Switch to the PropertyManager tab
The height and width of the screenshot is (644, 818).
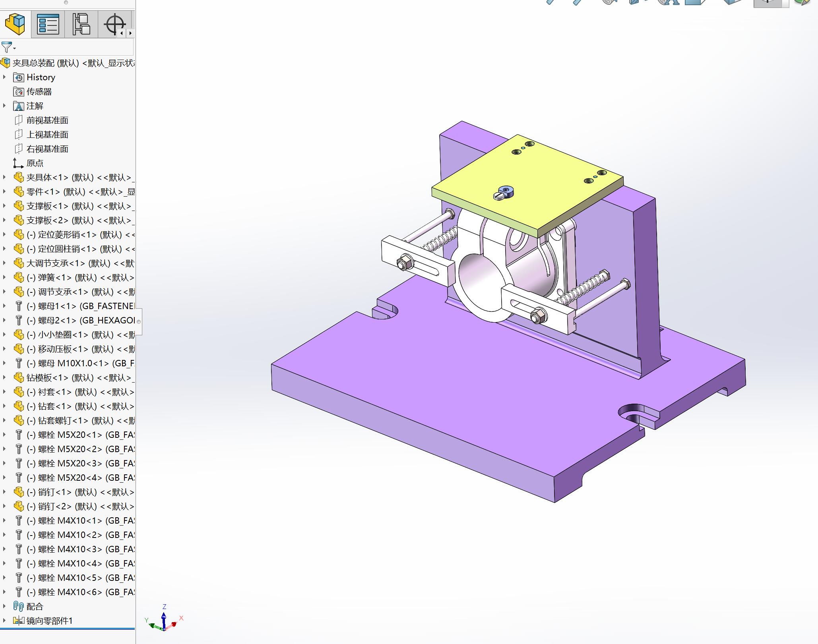[48, 24]
